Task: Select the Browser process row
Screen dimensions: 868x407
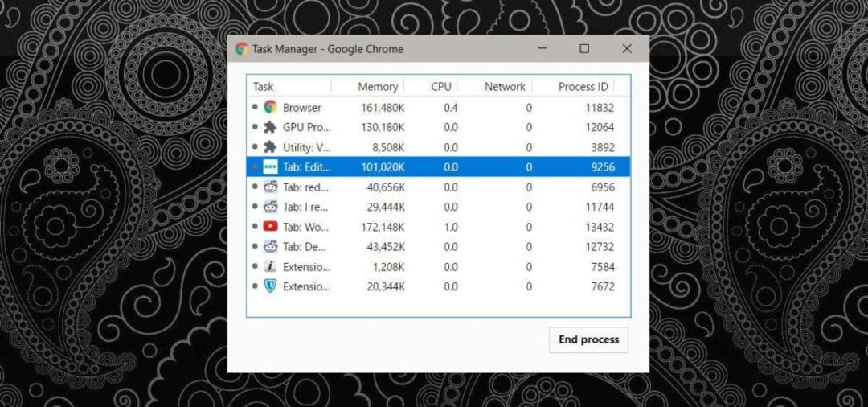Action: click(x=438, y=108)
